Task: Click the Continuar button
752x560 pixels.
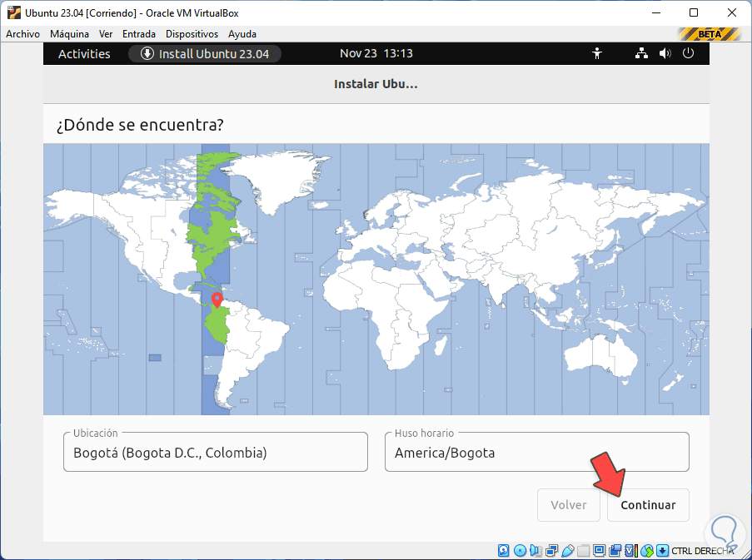Action: (648, 505)
